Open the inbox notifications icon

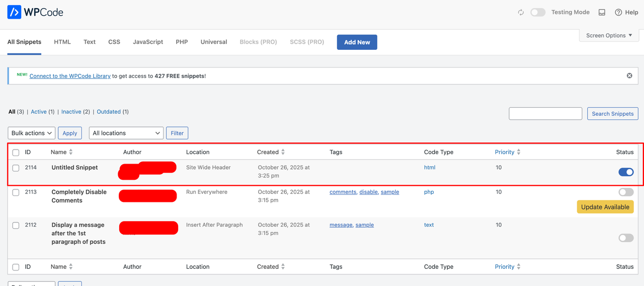pos(602,13)
